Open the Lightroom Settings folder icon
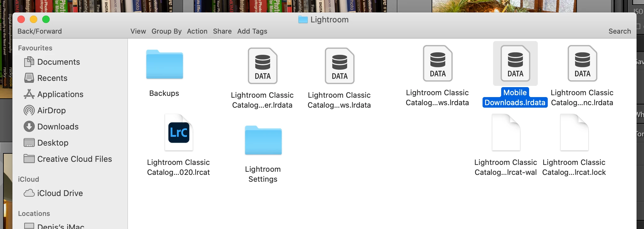Image resolution: width=644 pixels, height=229 pixels. [x=263, y=140]
